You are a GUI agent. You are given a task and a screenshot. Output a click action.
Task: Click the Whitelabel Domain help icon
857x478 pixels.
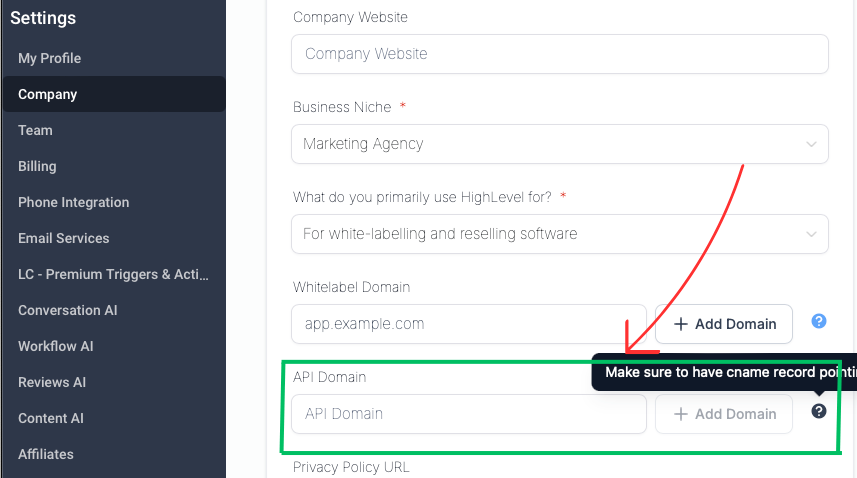(x=819, y=321)
